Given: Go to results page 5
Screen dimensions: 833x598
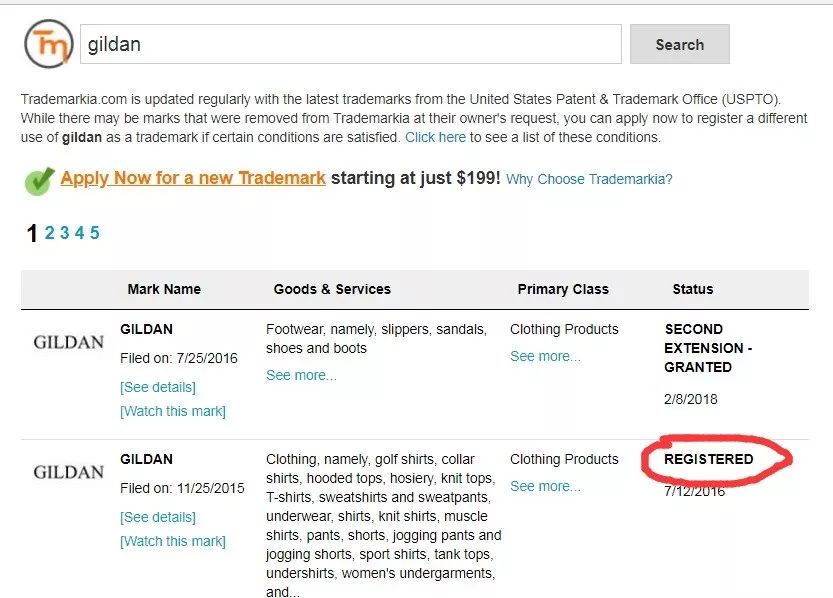Looking at the screenshot, I should click(94, 233).
